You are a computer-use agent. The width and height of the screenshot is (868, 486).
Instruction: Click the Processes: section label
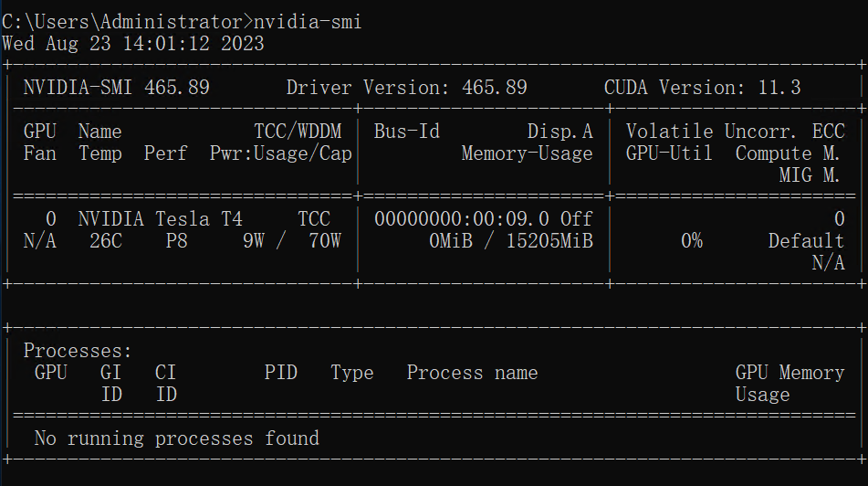click(x=78, y=351)
